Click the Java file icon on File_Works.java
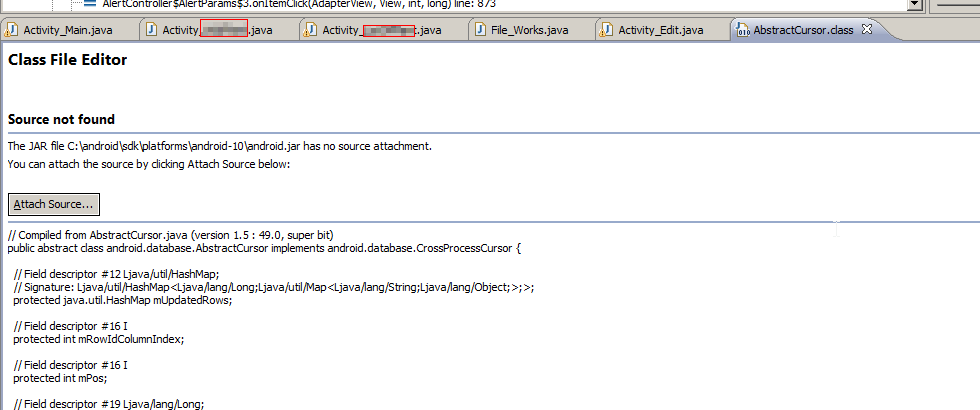The image size is (980, 410). click(x=481, y=30)
